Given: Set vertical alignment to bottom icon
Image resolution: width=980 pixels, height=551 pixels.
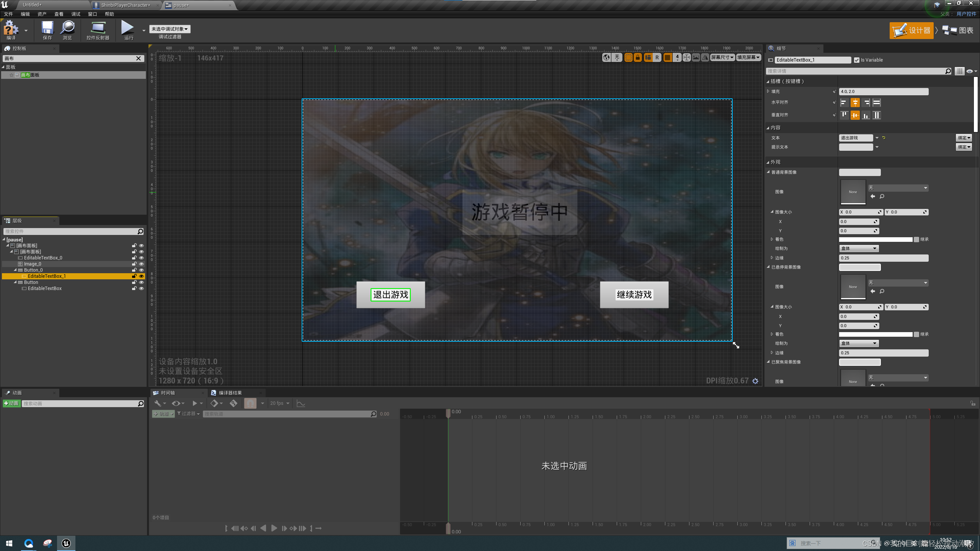Looking at the screenshot, I should (866, 115).
